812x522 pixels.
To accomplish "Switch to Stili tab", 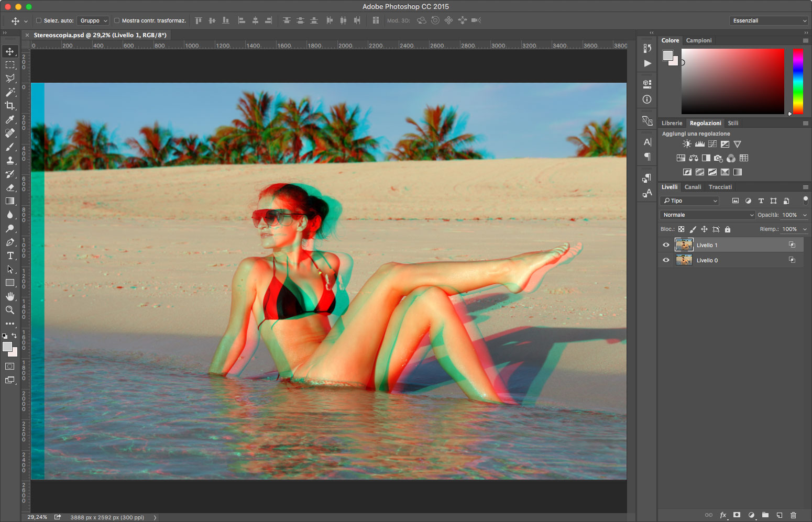I will pyautogui.click(x=733, y=123).
